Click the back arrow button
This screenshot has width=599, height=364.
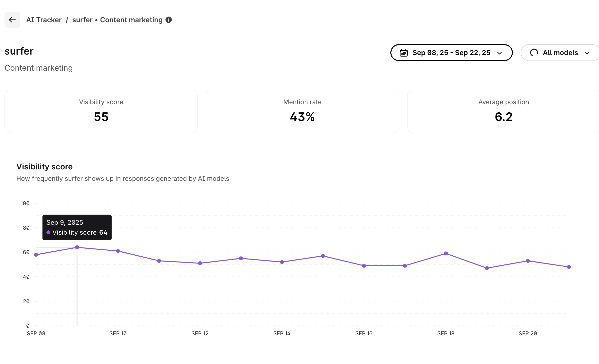(x=12, y=20)
